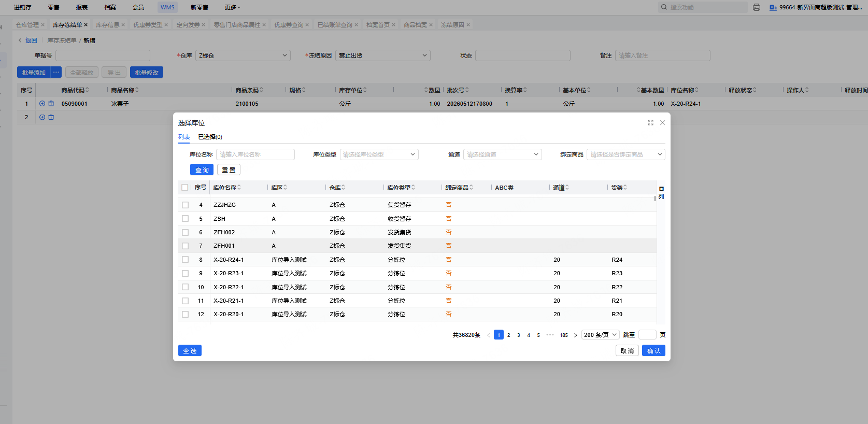Image resolution: width=868 pixels, height=424 pixels.
Task: Open the 库位类型 dropdown
Action: 379,154
